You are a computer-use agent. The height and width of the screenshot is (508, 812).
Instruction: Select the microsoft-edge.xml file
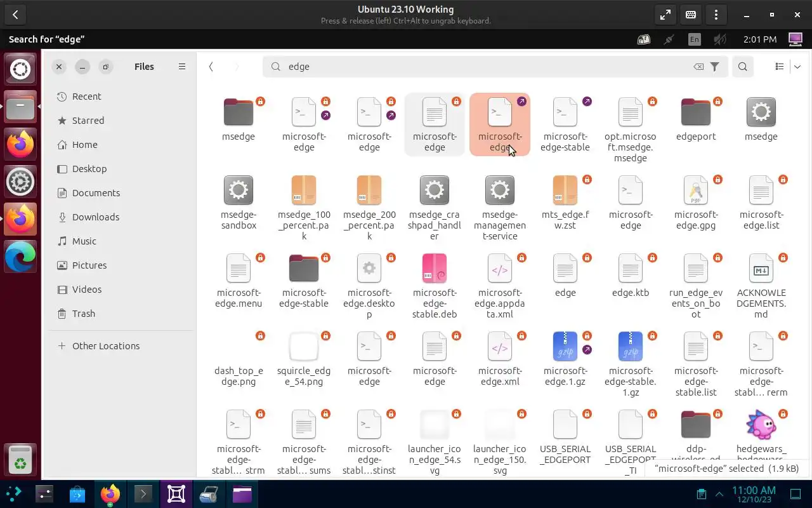tap(500, 347)
